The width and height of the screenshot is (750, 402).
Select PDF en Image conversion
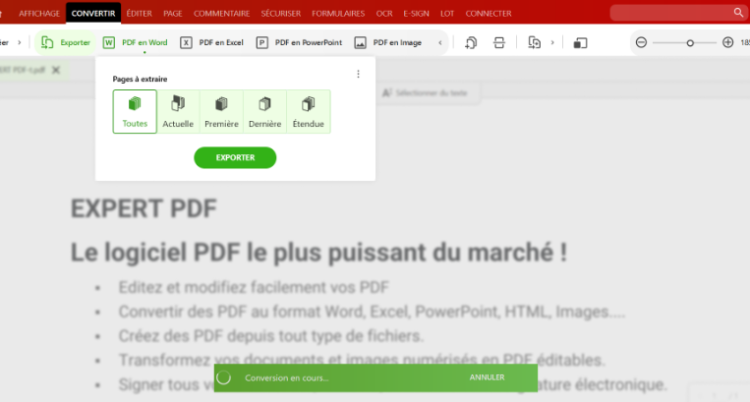click(388, 43)
